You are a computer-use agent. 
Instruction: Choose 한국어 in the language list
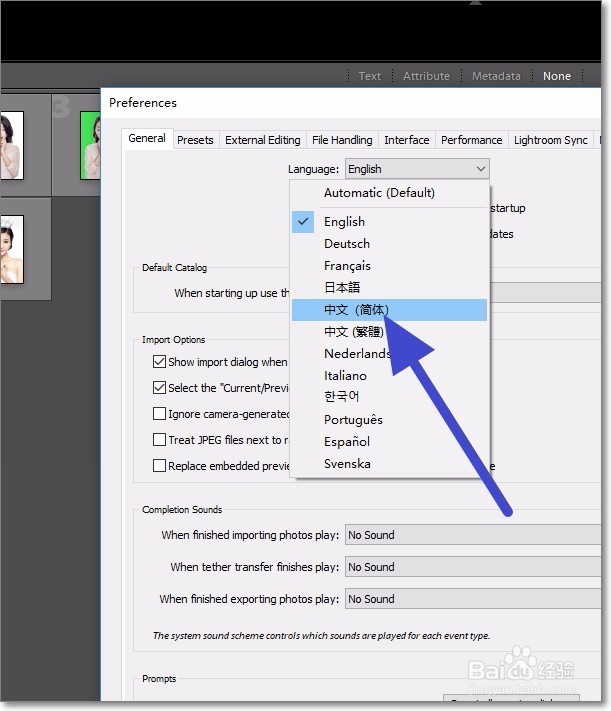click(x=389, y=397)
